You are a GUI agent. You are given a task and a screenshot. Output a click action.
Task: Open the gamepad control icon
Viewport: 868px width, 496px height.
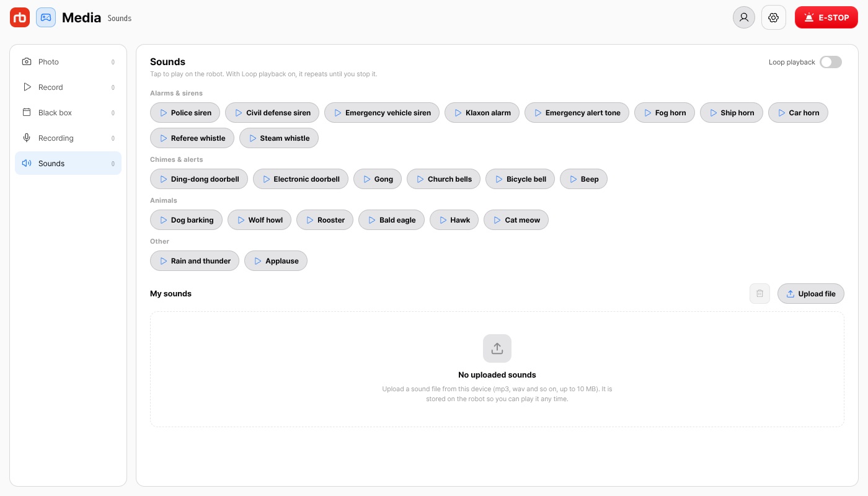point(46,17)
